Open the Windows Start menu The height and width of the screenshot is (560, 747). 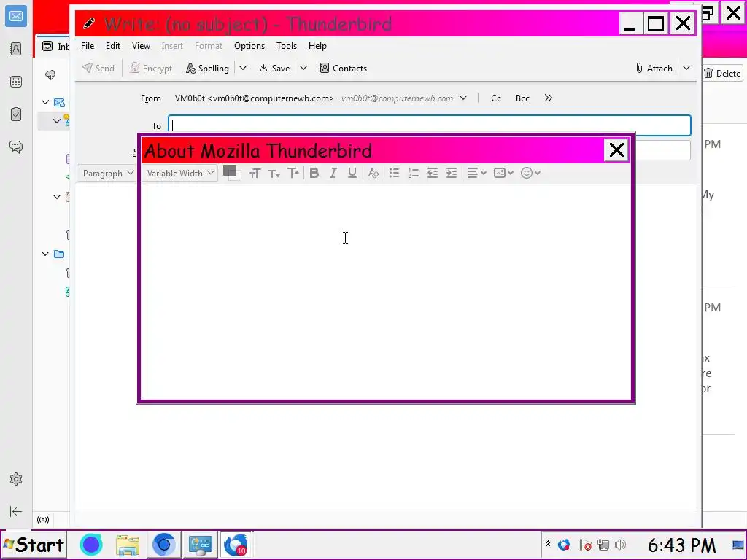pos(34,544)
